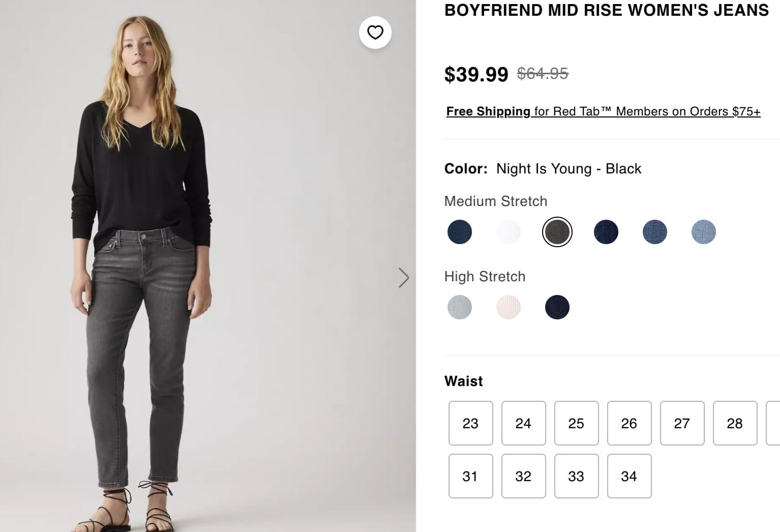Image resolution: width=780 pixels, height=532 pixels.
Task: Select the first dark blue Medium Stretch swatch
Action: click(x=460, y=232)
